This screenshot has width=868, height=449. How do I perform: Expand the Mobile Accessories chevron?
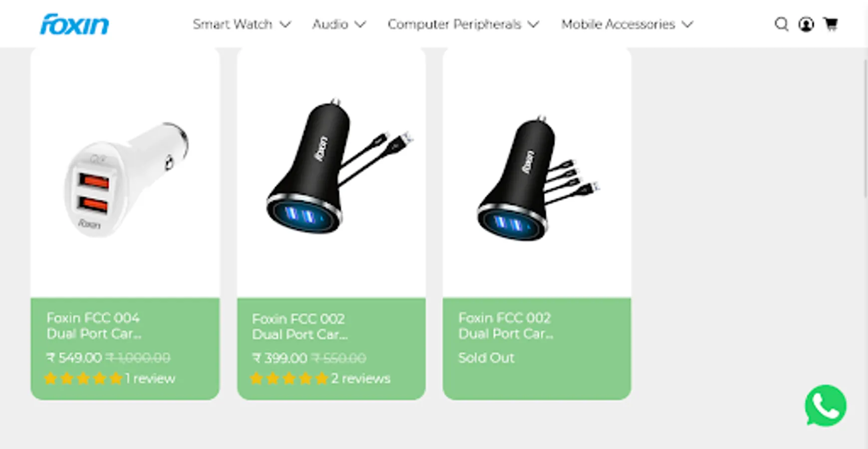pos(688,24)
